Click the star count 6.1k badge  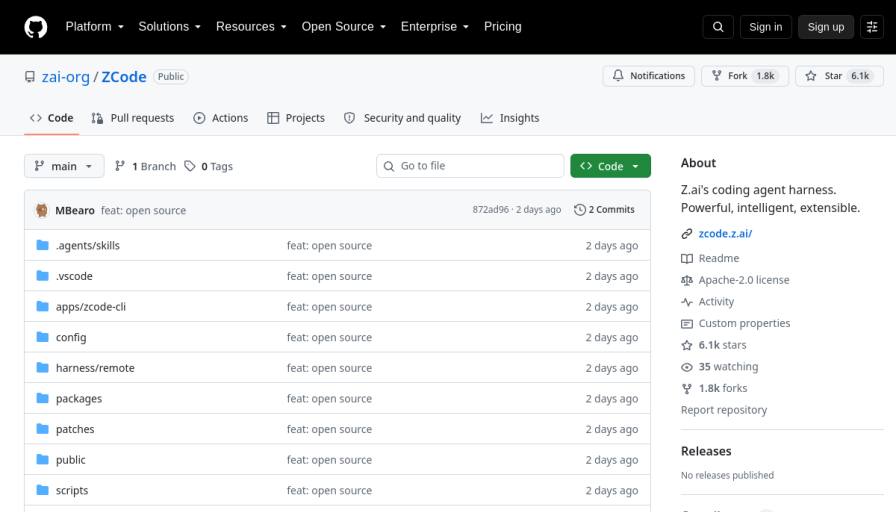tap(860, 75)
